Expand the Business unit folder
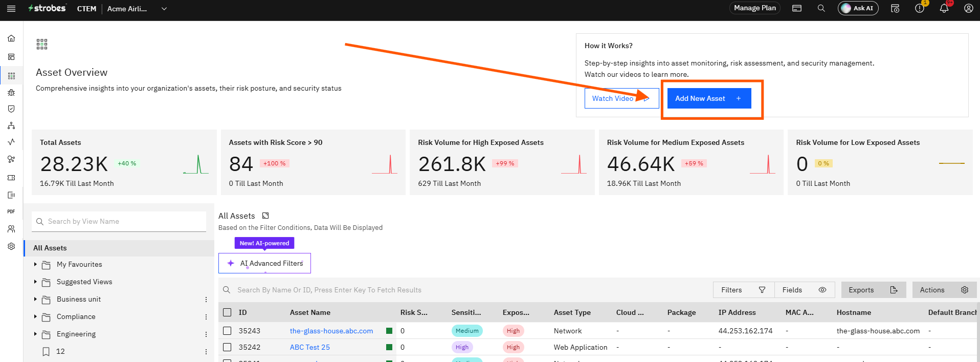 [x=35, y=299]
